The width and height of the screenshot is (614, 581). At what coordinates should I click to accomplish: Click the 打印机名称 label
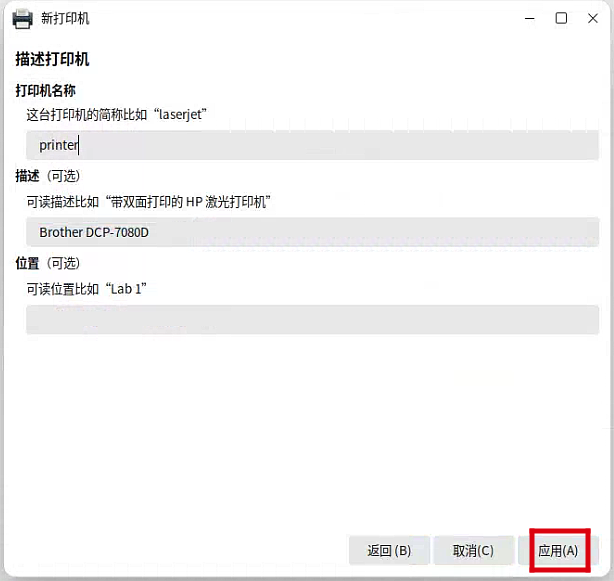(x=45, y=91)
